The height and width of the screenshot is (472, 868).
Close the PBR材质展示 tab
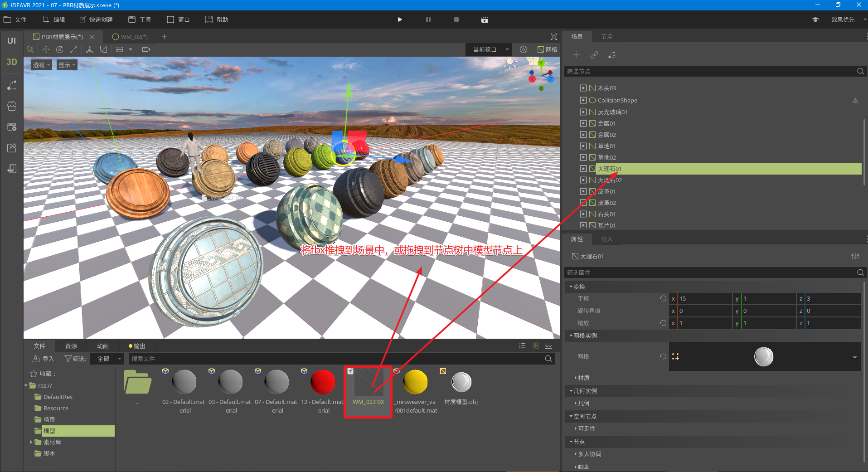click(x=92, y=37)
